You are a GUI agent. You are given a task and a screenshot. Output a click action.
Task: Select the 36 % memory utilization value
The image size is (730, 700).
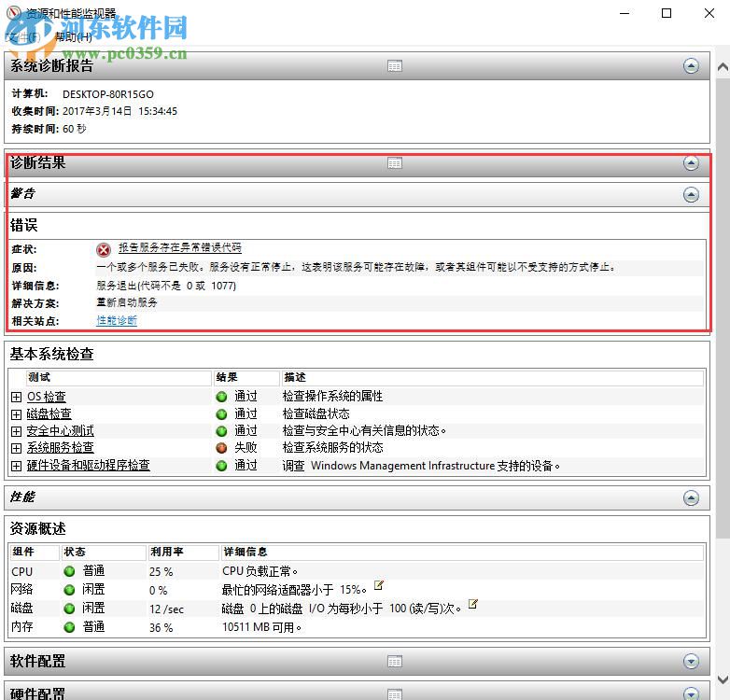point(161,627)
